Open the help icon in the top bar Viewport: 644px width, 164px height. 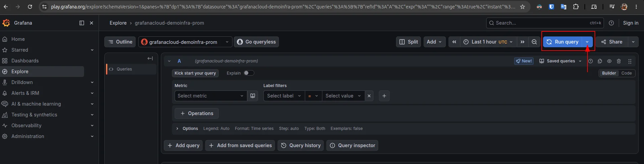(x=611, y=23)
